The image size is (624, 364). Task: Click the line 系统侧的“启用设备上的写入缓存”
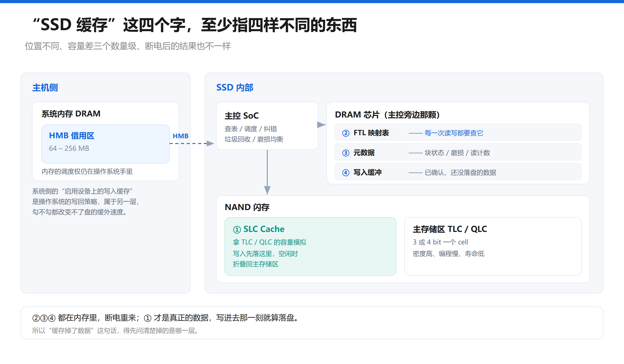82,191
